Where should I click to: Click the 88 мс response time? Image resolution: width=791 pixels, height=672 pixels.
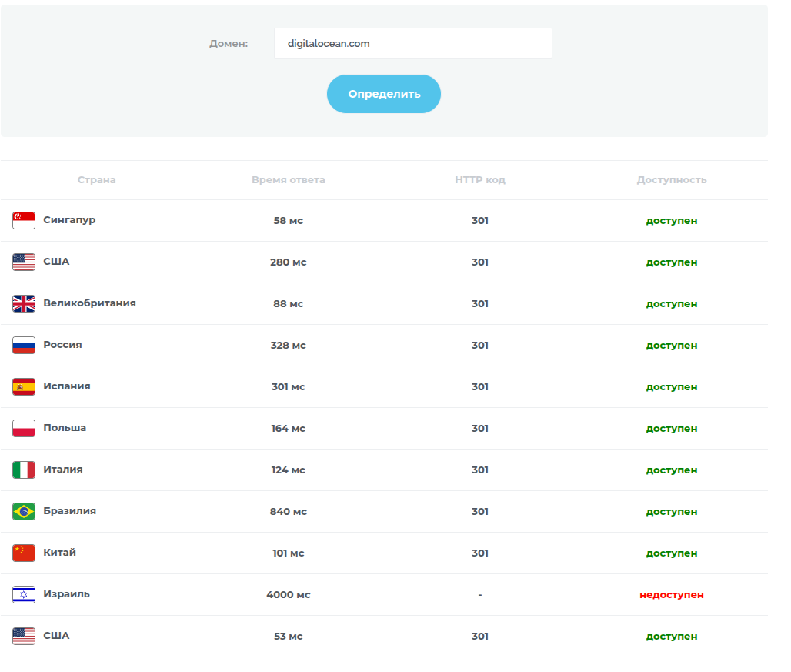pos(288,304)
